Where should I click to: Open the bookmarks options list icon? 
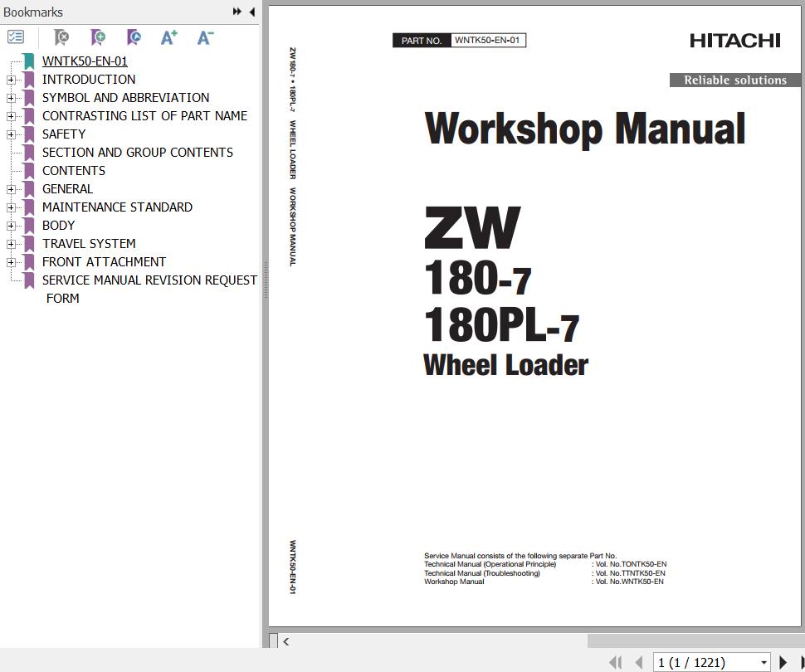(x=16, y=37)
